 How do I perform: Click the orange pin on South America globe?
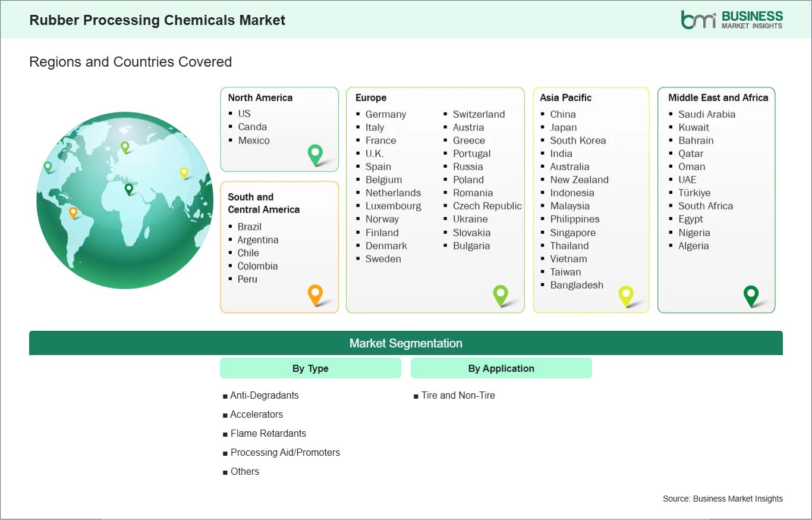(x=74, y=211)
